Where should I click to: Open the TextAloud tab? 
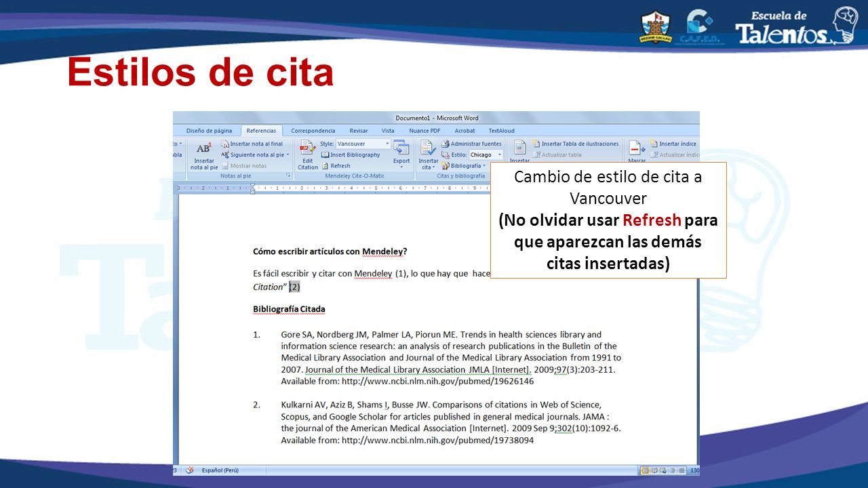[501, 131]
